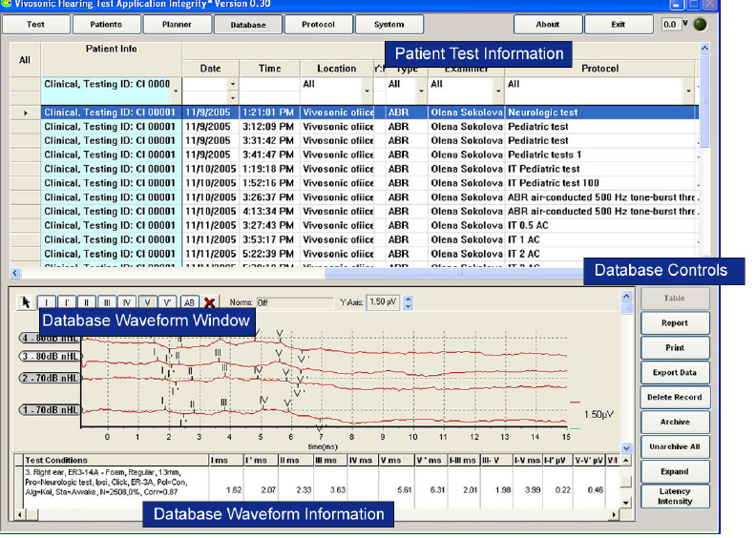Select the wave I marker tool
This screenshot has height=538, width=756.
[46, 302]
